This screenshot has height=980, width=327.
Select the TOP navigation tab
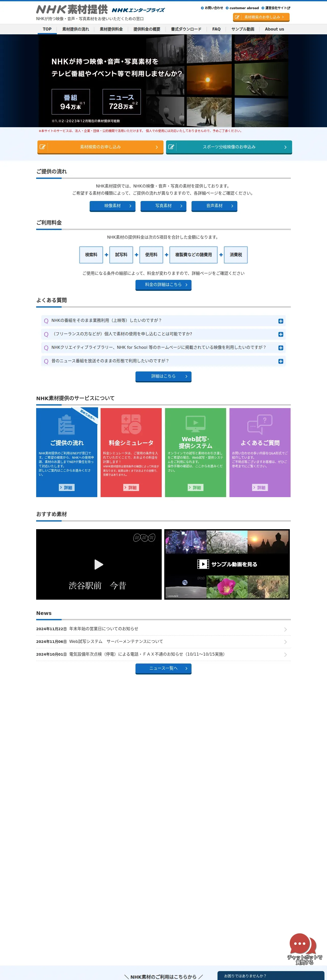[x=47, y=29]
